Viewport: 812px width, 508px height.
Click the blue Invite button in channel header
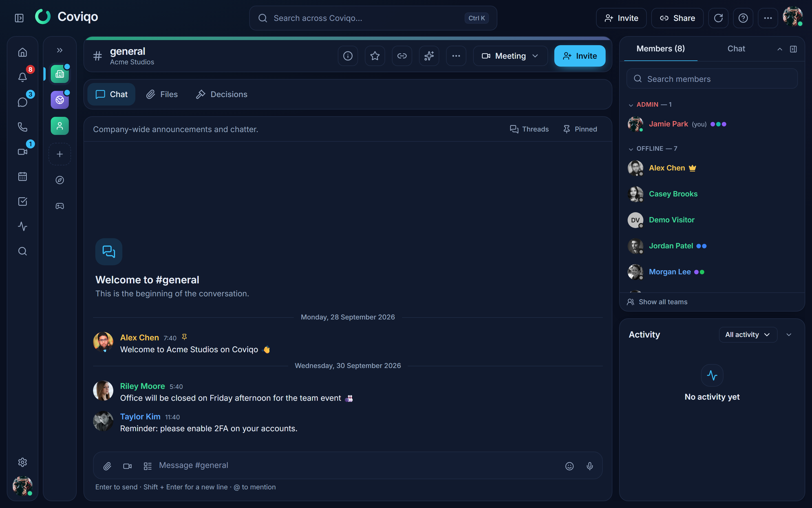click(580, 56)
